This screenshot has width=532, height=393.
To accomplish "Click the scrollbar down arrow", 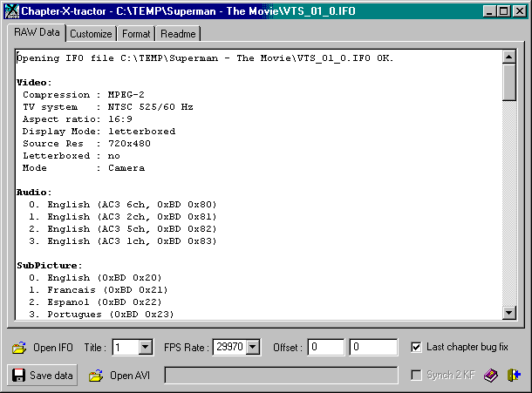I will pyautogui.click(x=509, y=313).
